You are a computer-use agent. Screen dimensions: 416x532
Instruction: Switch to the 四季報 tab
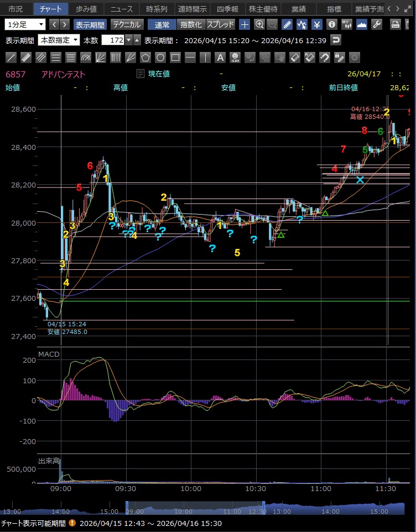(227, 9)
